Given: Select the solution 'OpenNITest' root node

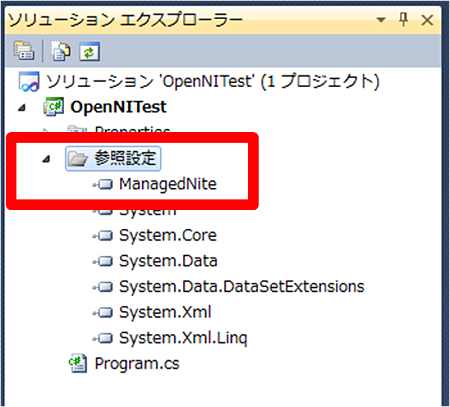Looking at the screenshot, I should pos(199,82).
